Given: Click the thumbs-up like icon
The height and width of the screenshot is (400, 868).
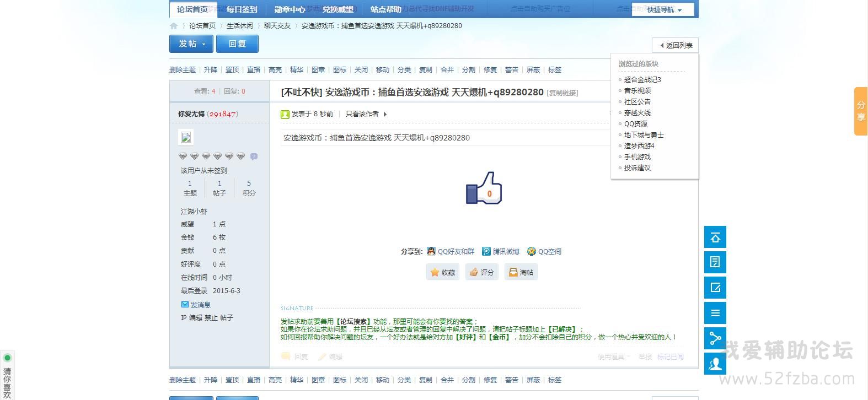Looking at the screenshot, I should [x=484, y=188].
